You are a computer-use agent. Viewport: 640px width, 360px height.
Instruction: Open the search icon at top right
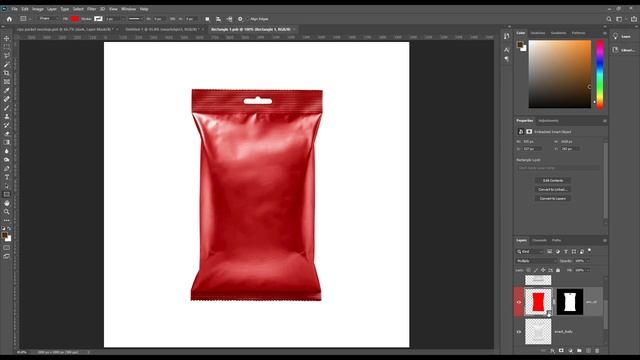coord(609,19)
